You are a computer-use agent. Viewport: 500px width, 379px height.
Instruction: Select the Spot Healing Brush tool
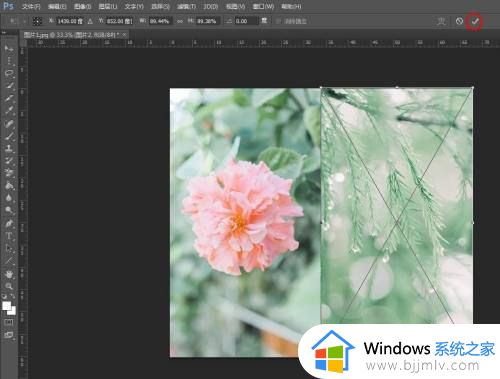(9, 123)
